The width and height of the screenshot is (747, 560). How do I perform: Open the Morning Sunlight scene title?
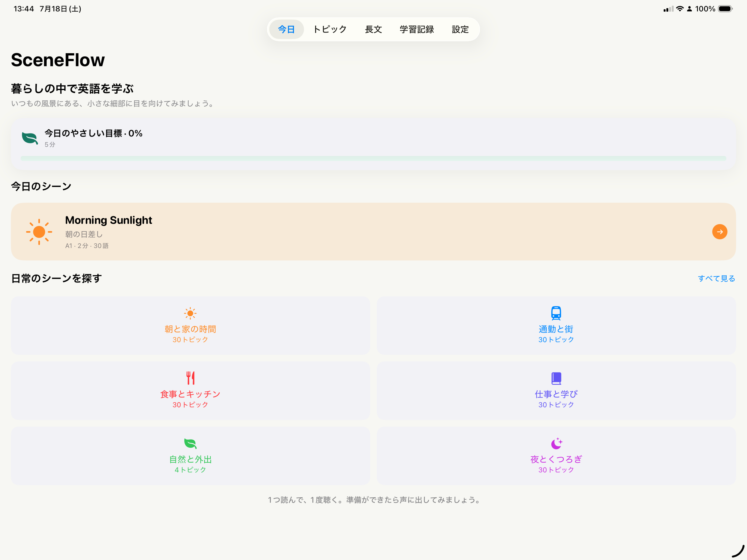108,220
